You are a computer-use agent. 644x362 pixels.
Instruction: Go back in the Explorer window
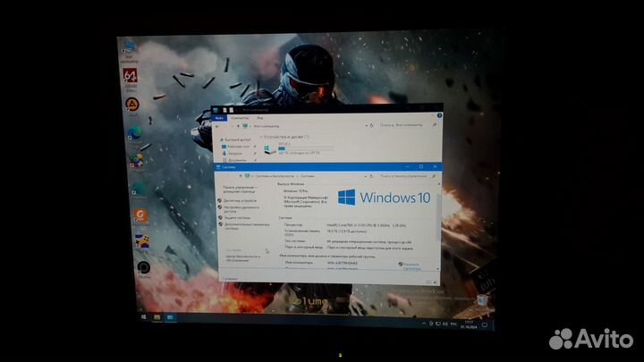pos(217,126)
